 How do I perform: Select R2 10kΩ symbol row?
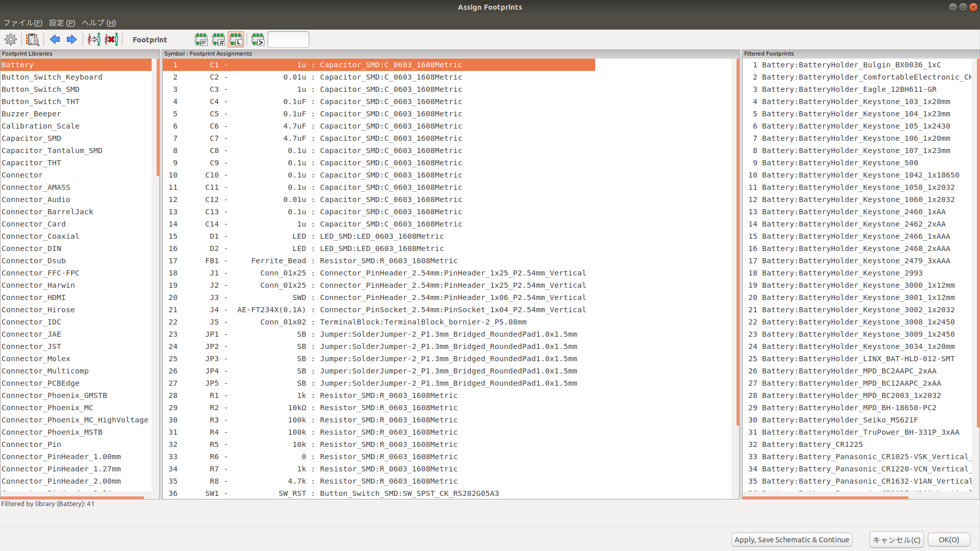pyautogui.click(x=379, y=408)
